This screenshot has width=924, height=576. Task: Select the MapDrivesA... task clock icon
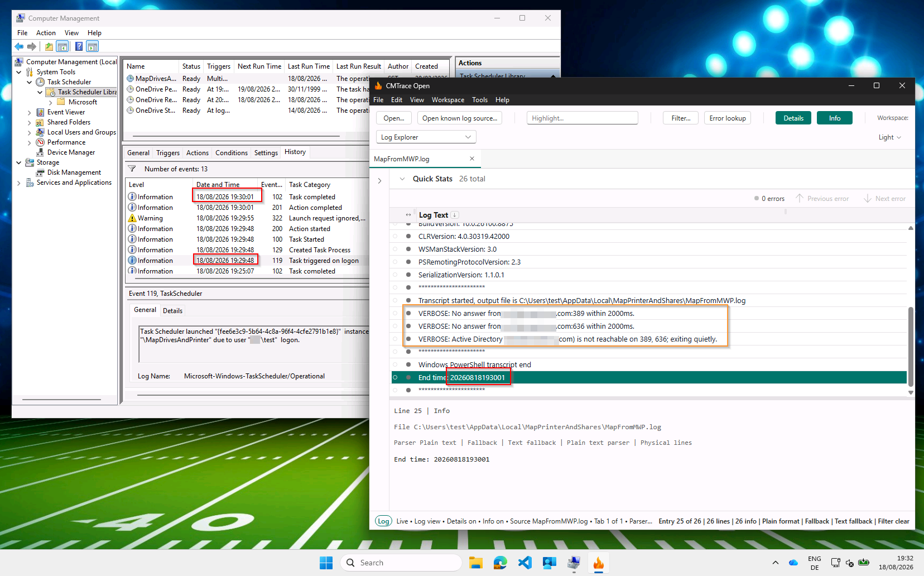(x=130, y=79)
